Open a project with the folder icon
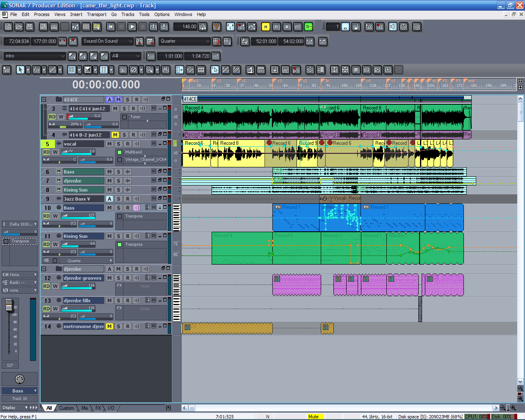The width and height of the screenshot is (525, 420). pyautogui.click(x=19, y=27)
